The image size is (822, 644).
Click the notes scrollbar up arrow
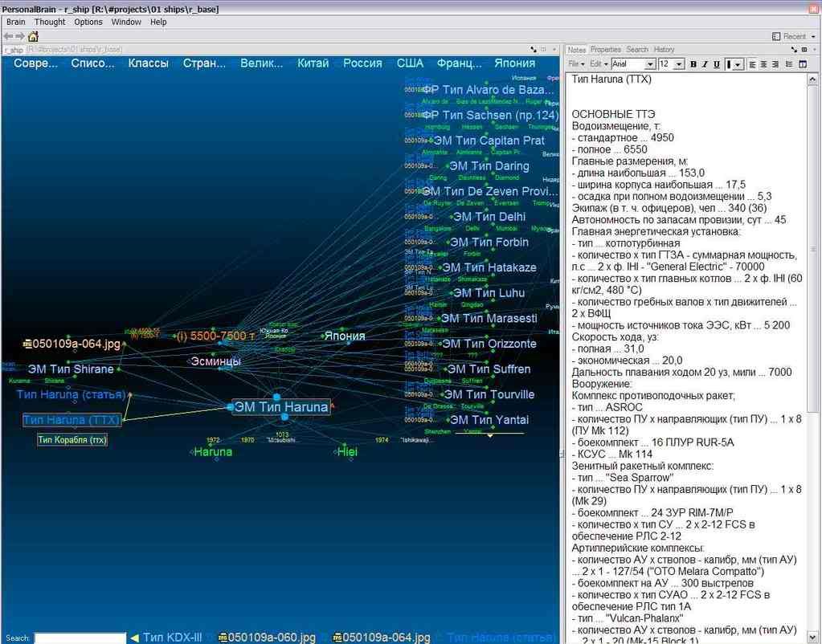coord(812,79)
